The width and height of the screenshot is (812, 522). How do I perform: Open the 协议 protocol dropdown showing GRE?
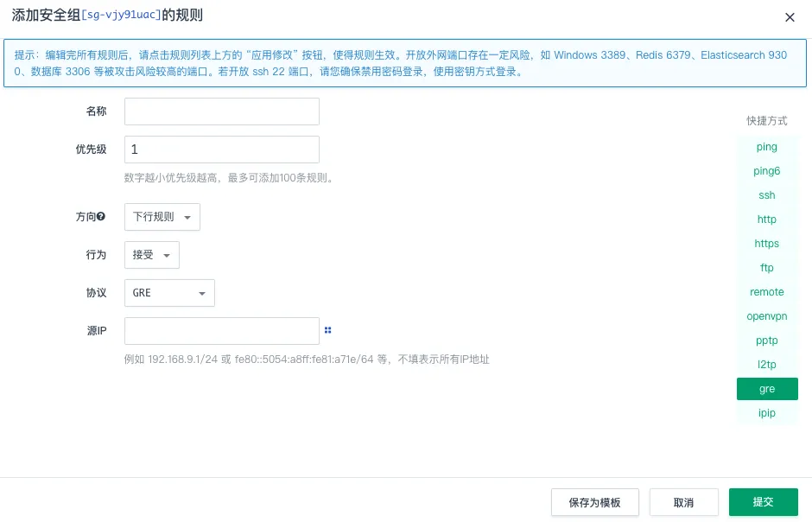(x=168, y=293)
